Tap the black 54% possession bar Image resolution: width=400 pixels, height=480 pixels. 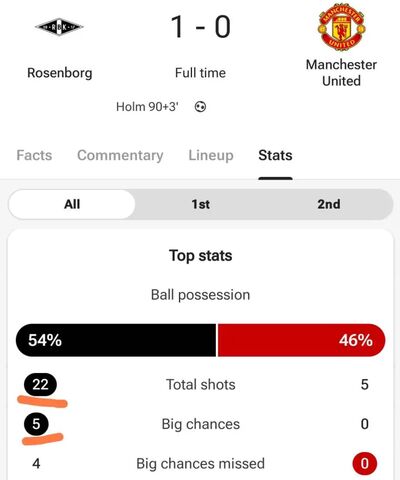(x=116, y=340)
